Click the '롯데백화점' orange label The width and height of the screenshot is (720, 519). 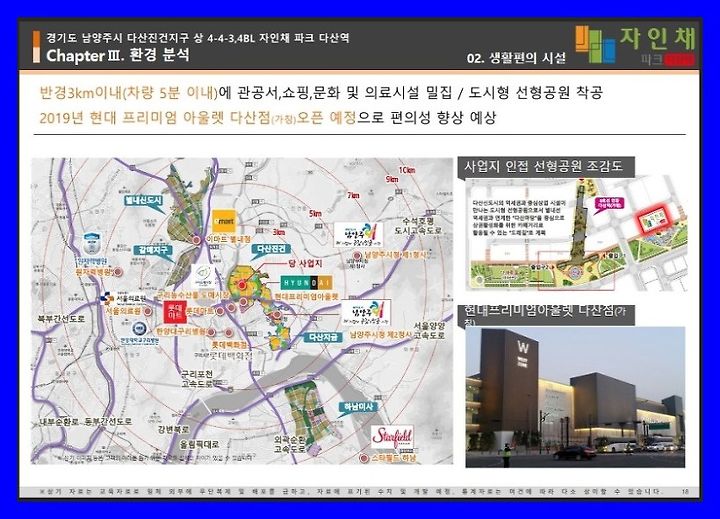(229, 344)
